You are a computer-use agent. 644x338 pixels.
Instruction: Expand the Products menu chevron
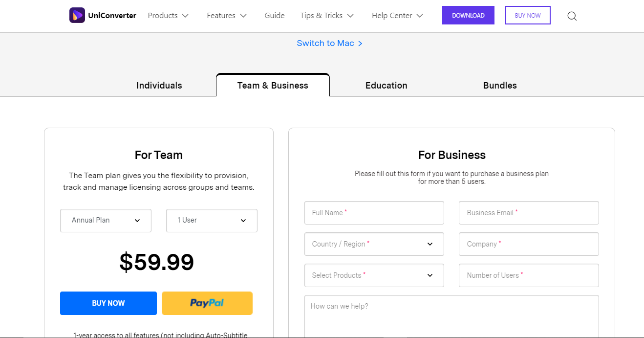(185, 16)
